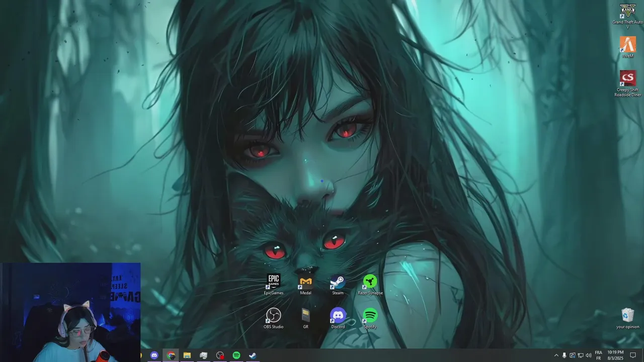Select the Spotify desktop shortcut
This screenshot has width=644, height=362.
point(370,318)
